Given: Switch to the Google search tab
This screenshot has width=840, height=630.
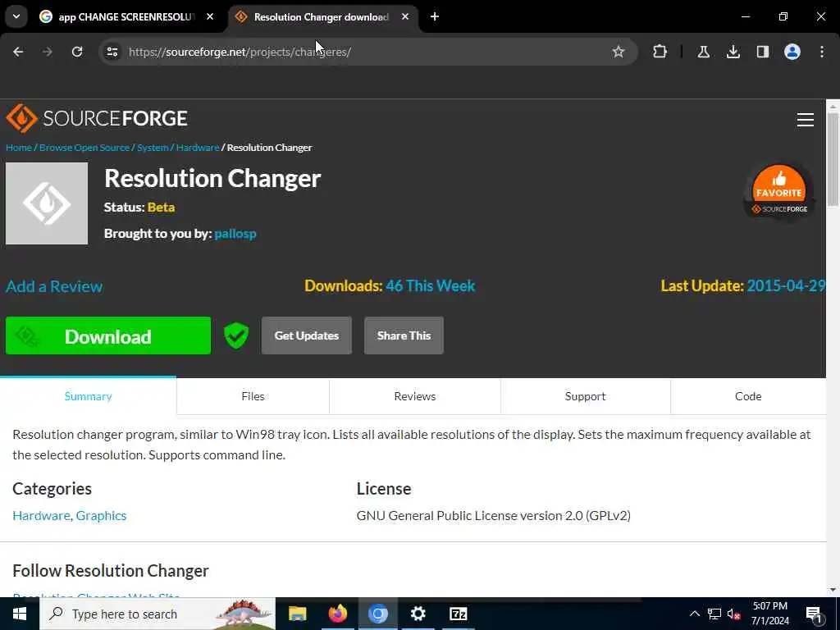Looking at the screenshot, I should coord(126,16).
